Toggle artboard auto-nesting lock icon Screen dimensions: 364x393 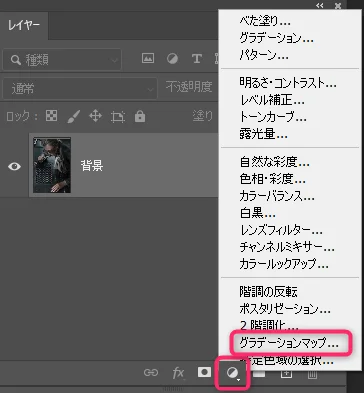click(x=118, y=117)
